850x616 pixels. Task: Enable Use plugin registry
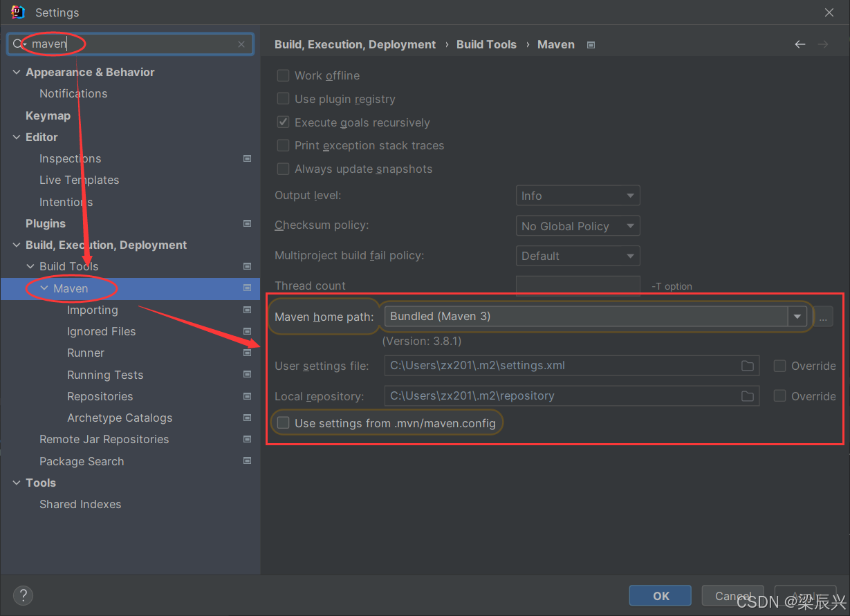point(283,99)
